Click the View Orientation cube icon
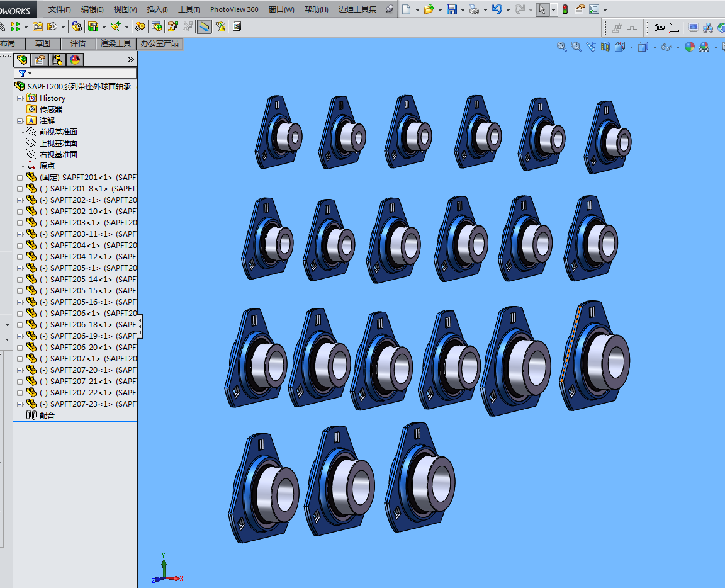 pos(620,47)
